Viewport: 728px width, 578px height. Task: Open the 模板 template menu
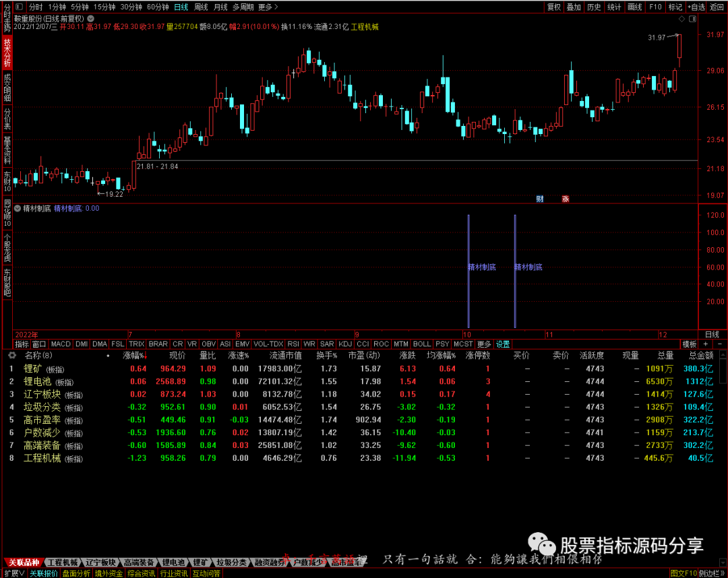(x=690, y=344)
